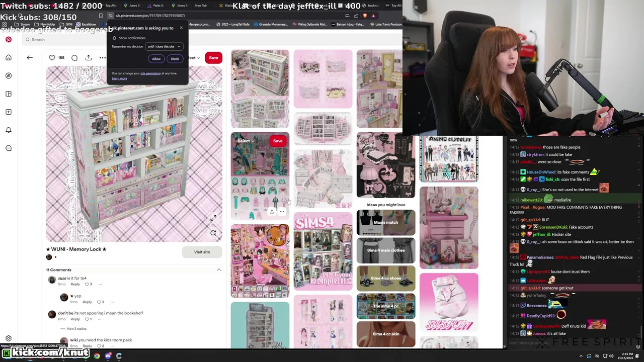Open the pin's comment bubble icon
Image resolution: width=644 pixels, height=362 pixels.
click(x=74, y=58)
